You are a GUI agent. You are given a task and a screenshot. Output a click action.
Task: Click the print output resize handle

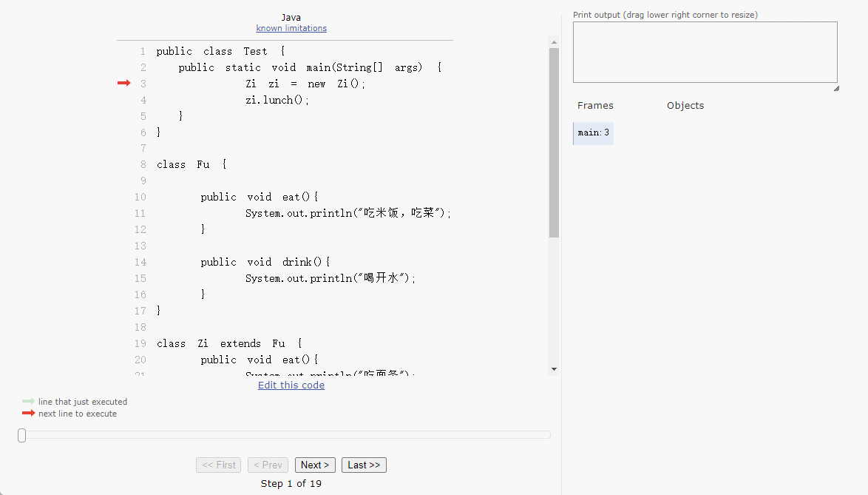pos(835,87)
